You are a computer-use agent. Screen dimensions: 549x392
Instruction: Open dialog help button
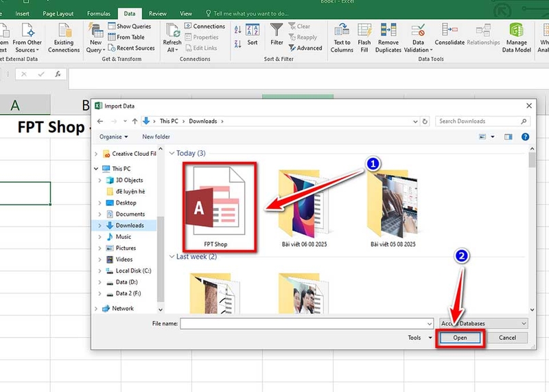[x=525, y=137]
